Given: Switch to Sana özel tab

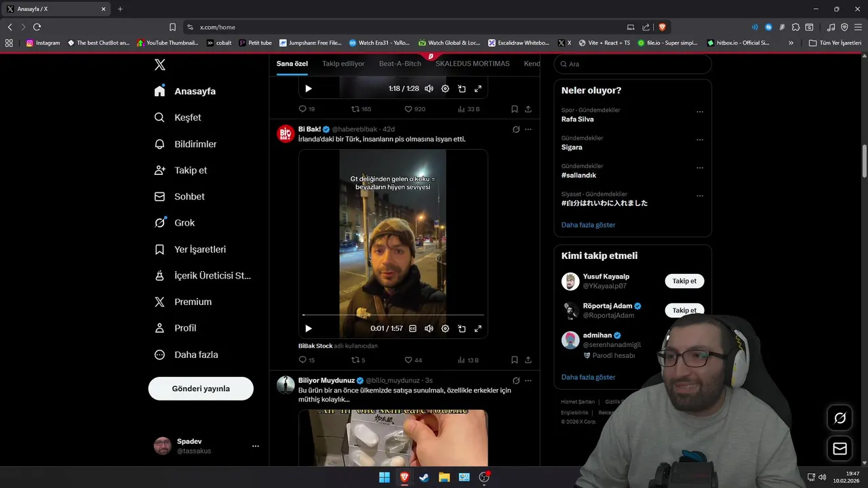Looking at the screenshot, I should click(292, 64).
